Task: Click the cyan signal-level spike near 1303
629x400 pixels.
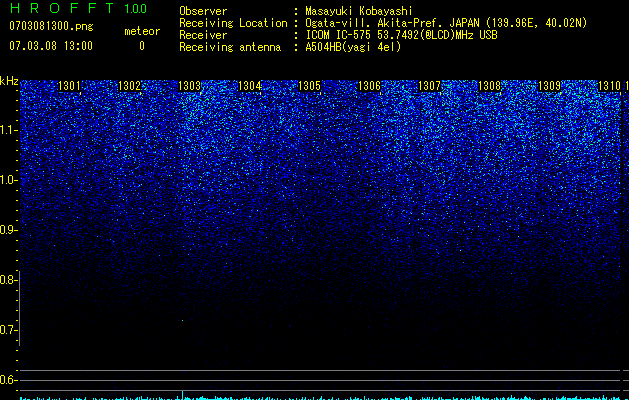Action: [x=183, y=395]
